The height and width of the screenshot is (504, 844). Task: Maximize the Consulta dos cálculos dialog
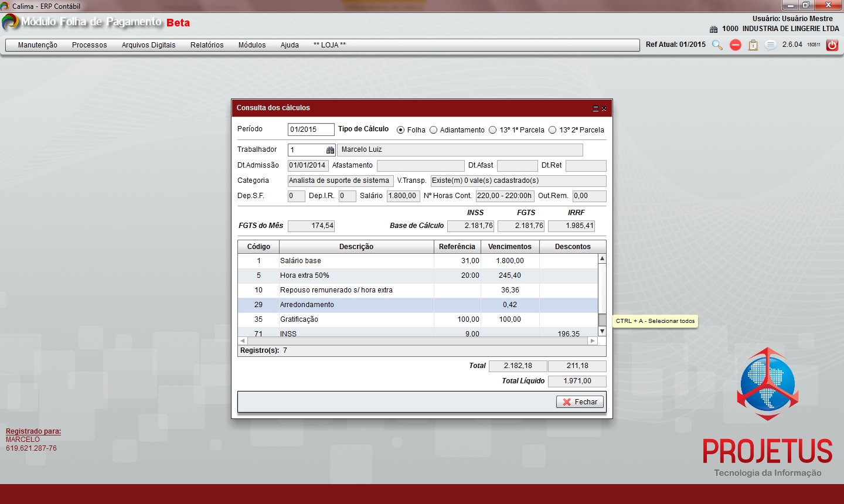[x=595, y=108]
